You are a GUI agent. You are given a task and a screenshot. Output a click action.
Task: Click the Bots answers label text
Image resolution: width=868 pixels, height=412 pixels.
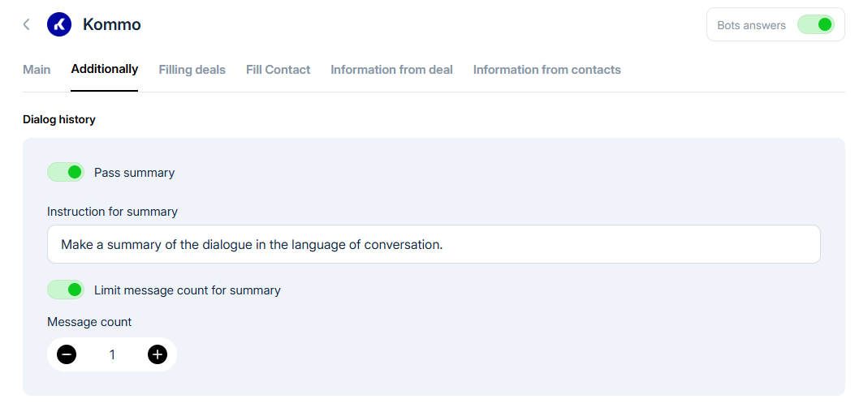click(x=751, y=25)
